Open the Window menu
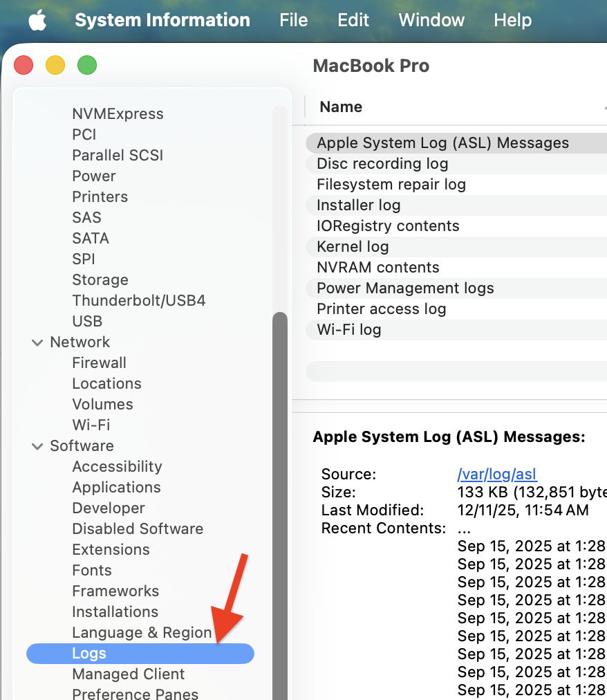Screen dimensions: 607x700 point(431,20)
